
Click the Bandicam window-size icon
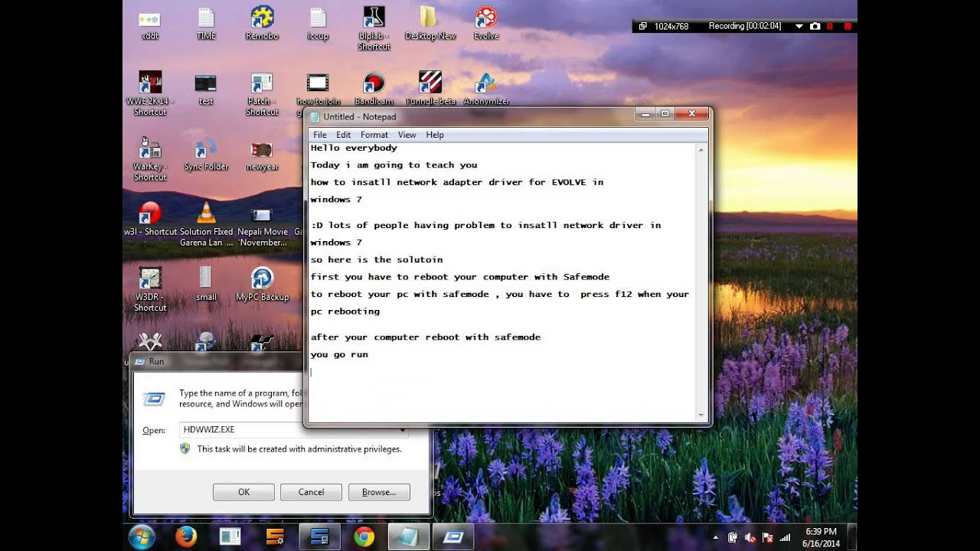(x=642, y=26)
